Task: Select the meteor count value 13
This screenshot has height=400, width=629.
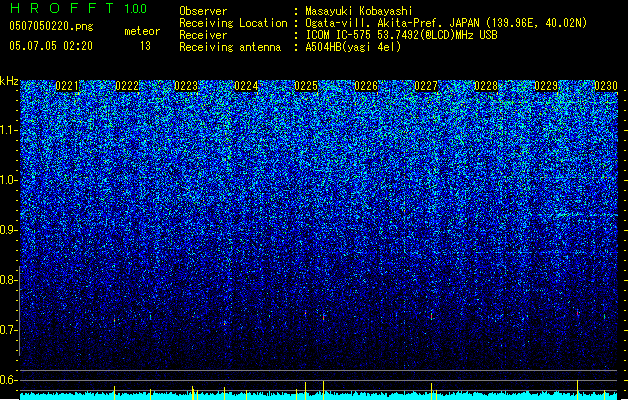Action: [x=145, y=46]
